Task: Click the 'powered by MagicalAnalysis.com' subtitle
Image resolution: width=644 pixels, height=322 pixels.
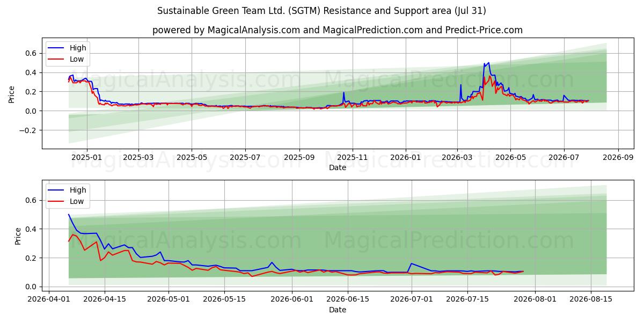Action: coord(337,30)
